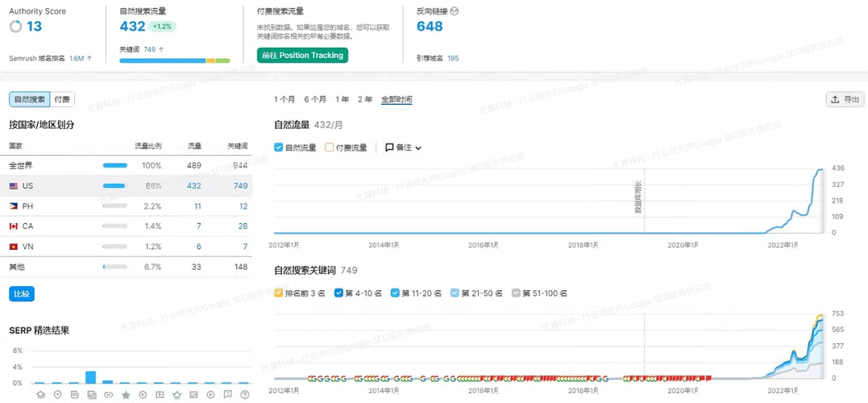Viewport: 868px width, 403px height.
Task: Click CA keywords value 28
Action: pyautogui.click(x=243, y=226)
